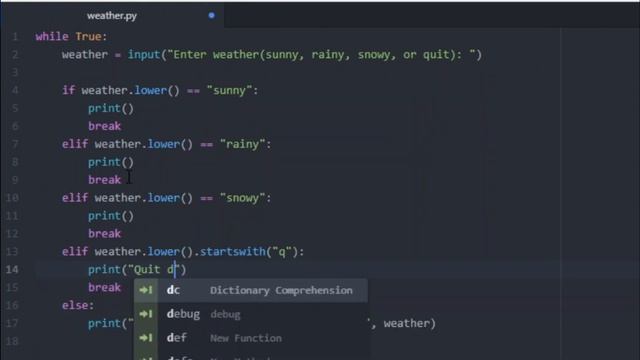Click the 'input' function call on line 2
Image resolution: width=640 pixels, height=360 pixels.
click(x=144, y=55)
